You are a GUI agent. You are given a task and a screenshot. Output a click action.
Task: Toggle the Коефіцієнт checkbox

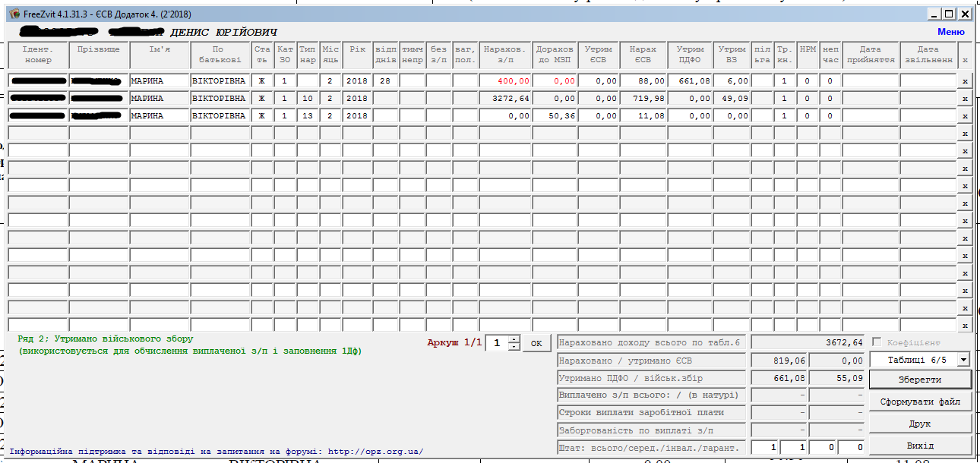[877, 343]
